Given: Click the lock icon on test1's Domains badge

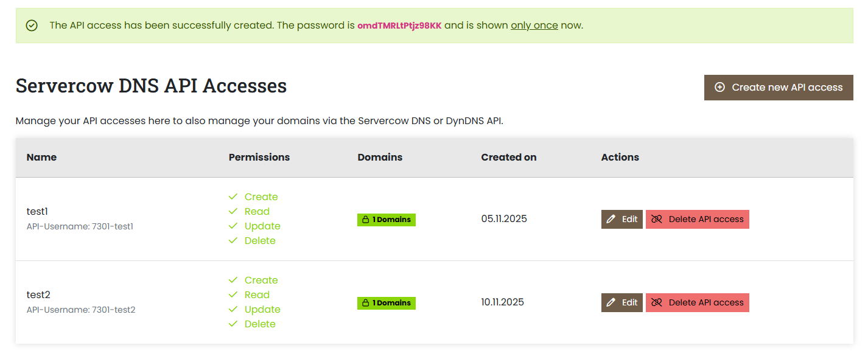Looking at the screenshot, I should (x=365, y=219).
